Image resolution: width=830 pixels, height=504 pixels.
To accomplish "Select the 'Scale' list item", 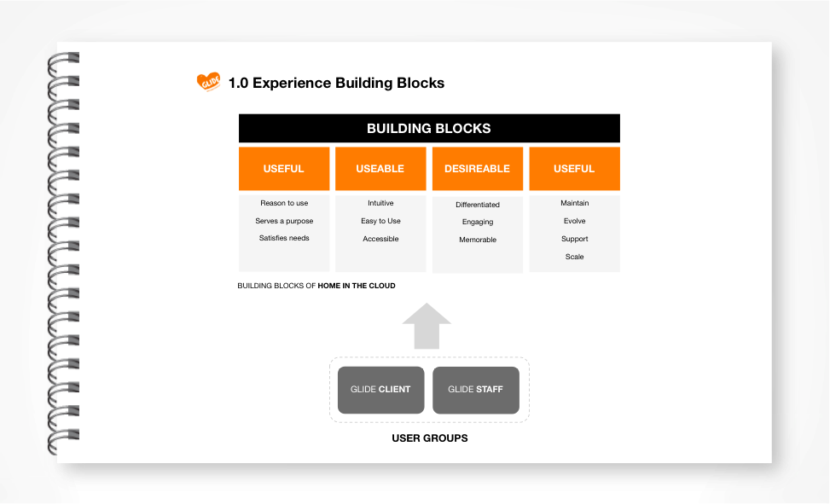I will (574, 257).
